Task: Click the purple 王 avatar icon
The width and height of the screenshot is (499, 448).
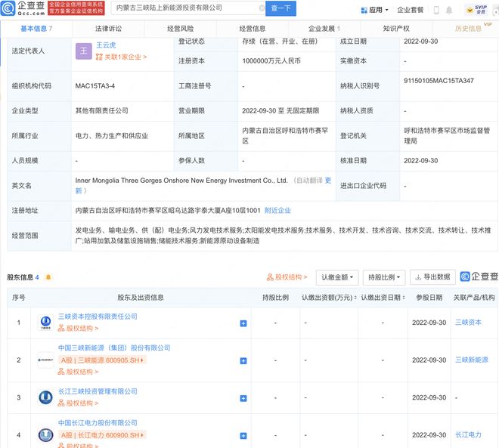Action: [x=84, y=51]
